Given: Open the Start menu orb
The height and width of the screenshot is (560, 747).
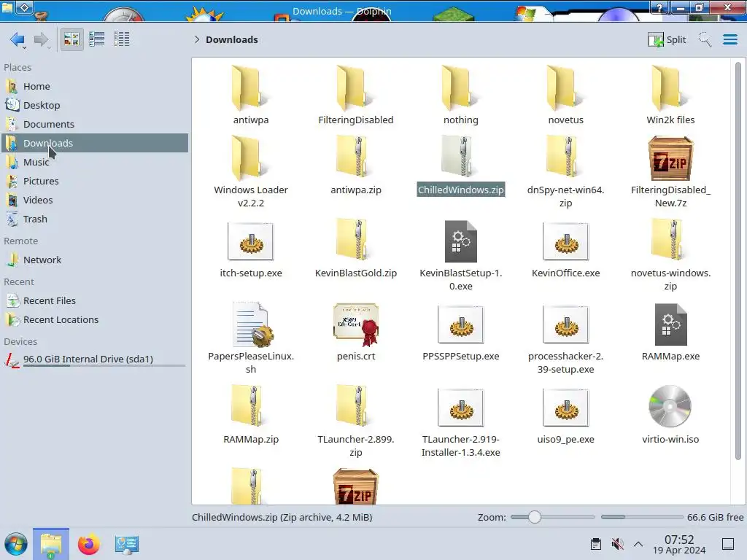Looking at the screenshot, I should click(x=16, y=544).
